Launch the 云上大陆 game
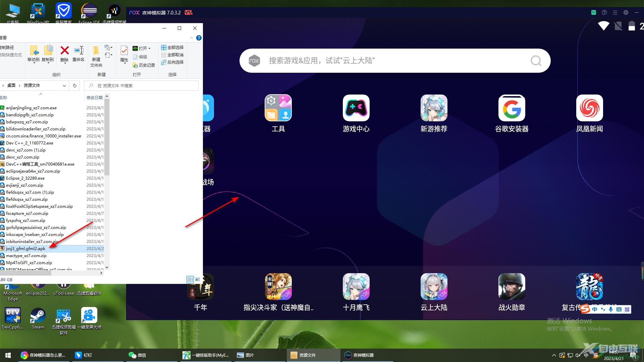The height and width of the screenshot is (362, 644). coord(434,287)
